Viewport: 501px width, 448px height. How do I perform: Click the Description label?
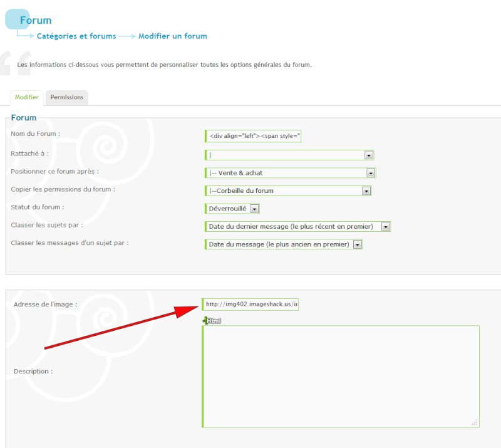click(x=33, y=372)
